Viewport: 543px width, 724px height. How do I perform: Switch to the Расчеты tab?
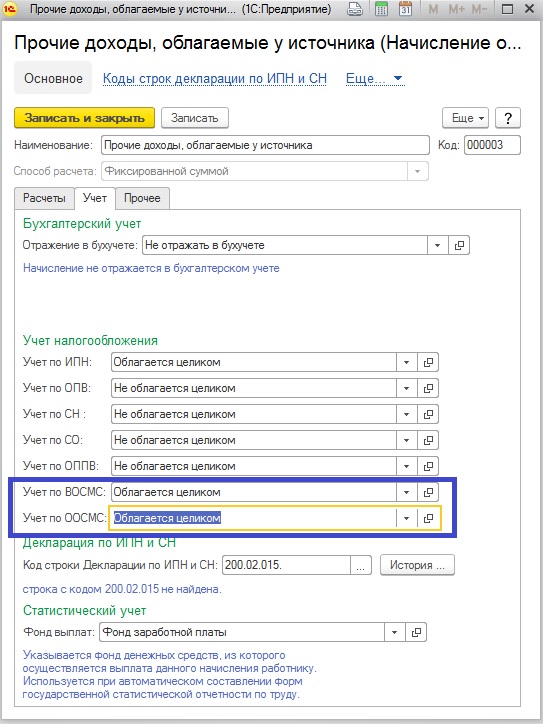44,198
